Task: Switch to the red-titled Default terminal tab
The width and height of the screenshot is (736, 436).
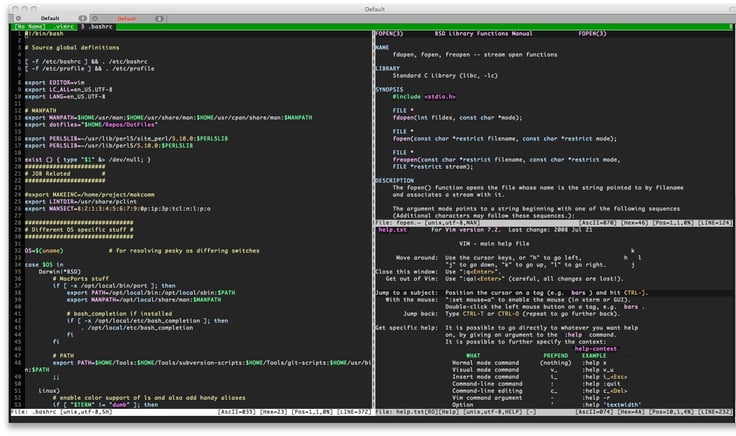Action: click(x=127, y=18)
